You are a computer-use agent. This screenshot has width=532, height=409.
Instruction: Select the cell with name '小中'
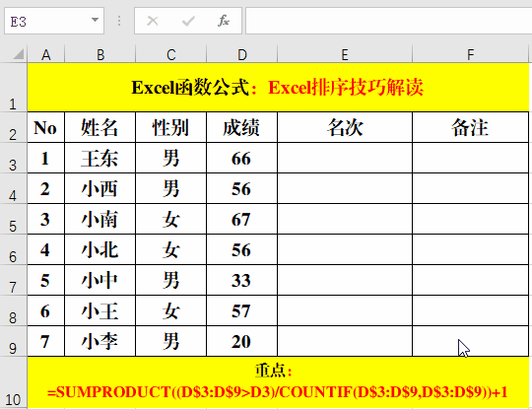click(x=100, y=280)
